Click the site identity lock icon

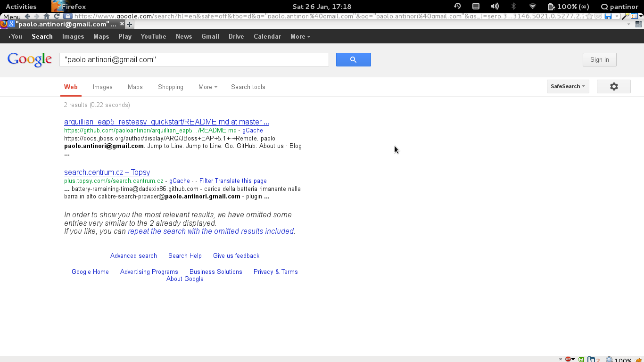coord(67,16)
